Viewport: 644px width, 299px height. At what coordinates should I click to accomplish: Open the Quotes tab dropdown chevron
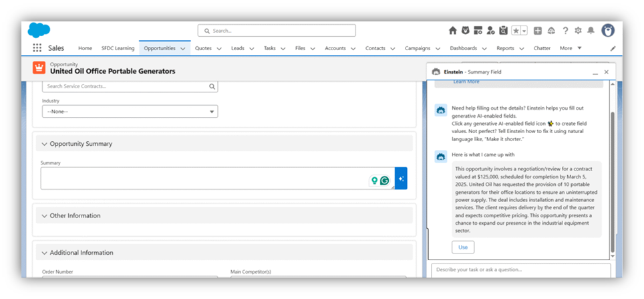coord(219,49)
